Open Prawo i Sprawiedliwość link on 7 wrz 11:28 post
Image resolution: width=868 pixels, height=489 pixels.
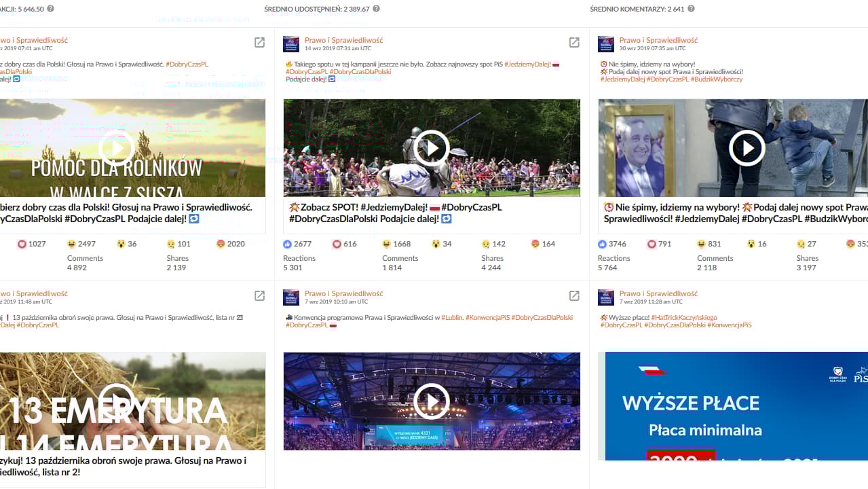(659, 293)
